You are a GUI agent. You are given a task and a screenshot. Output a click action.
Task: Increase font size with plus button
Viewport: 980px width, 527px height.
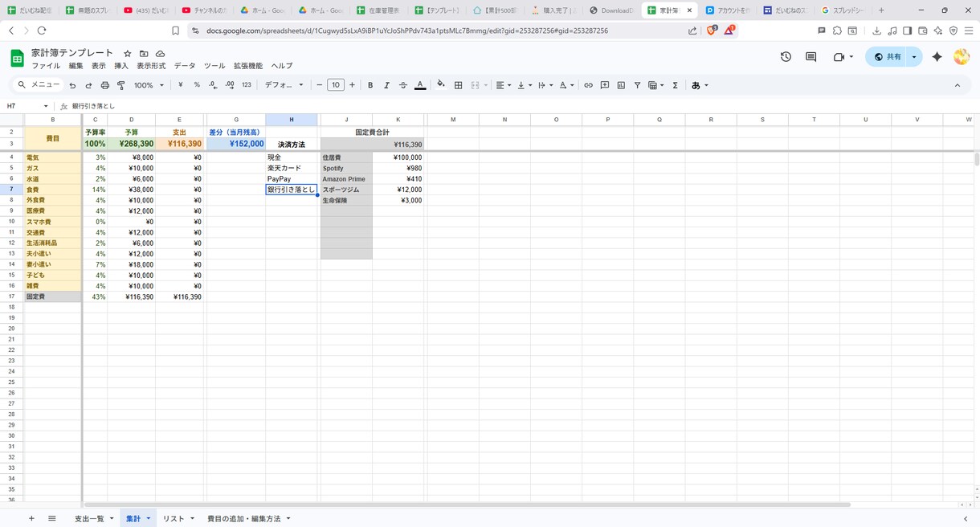[352, 85]
